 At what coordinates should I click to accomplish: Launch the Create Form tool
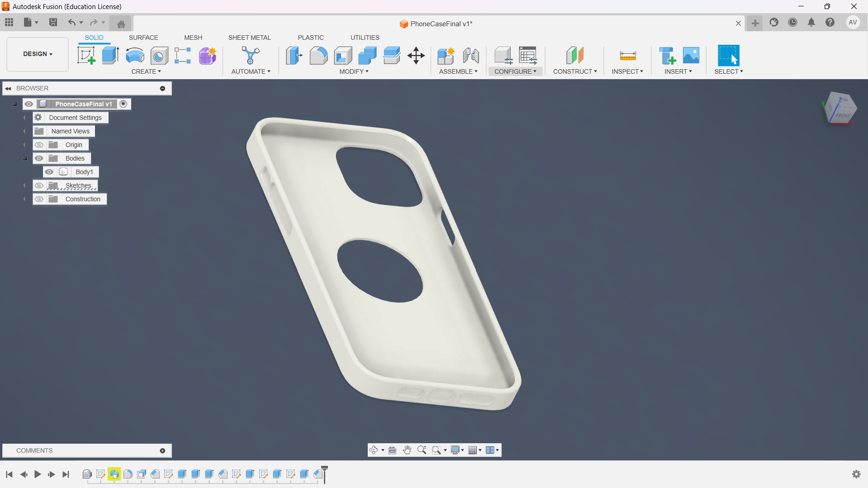point(207,56)
